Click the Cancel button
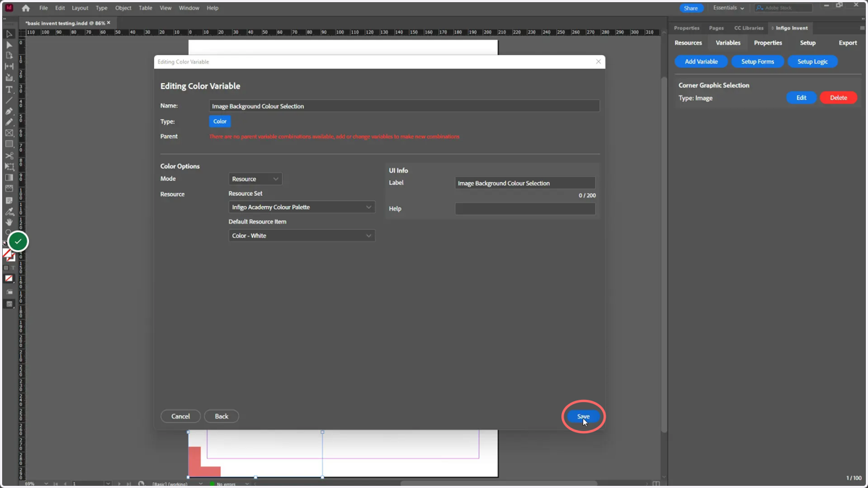868x488 pixels. point(180,416)
